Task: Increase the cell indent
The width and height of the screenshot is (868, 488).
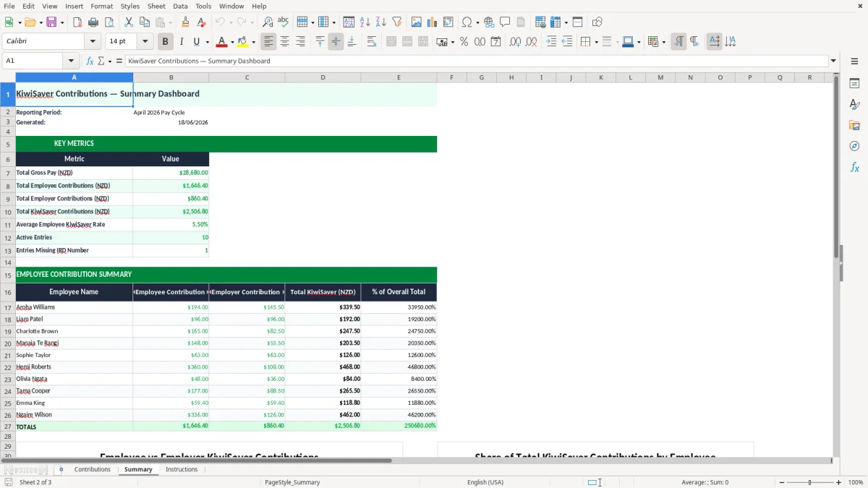Action: [x=551, y=42]
